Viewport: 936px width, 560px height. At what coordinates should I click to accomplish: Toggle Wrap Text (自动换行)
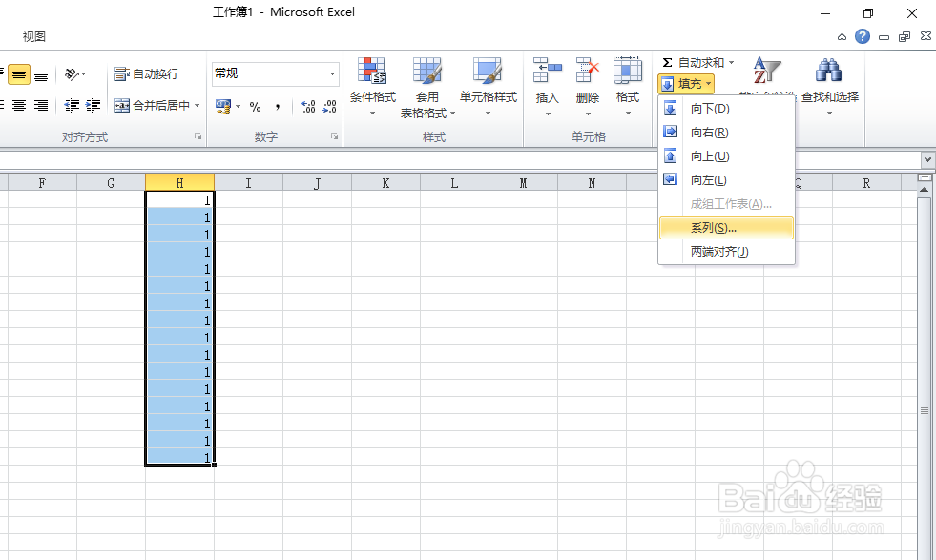(146, 74)
